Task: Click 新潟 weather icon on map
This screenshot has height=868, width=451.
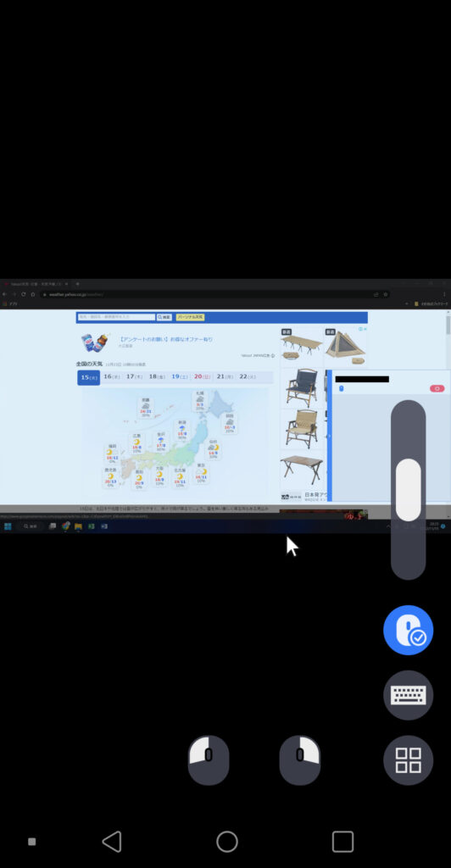Action: [181, 429]
